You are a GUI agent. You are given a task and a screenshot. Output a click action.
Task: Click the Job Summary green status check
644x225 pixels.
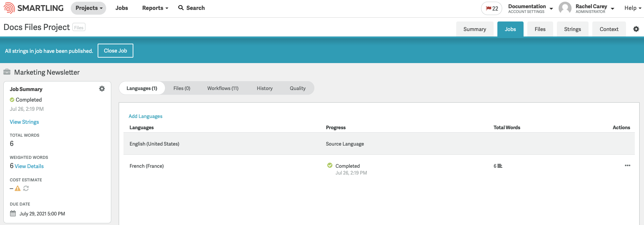(12, 100)
